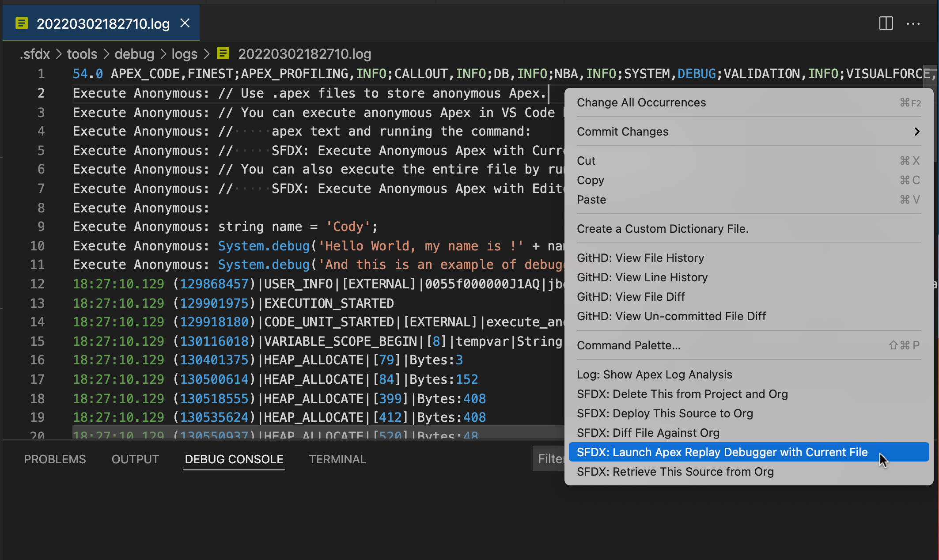Image resolution: width=939 pixels, height=560 pixels.
Task: Select Copy from the context menu
Action: tap(591, 180)
